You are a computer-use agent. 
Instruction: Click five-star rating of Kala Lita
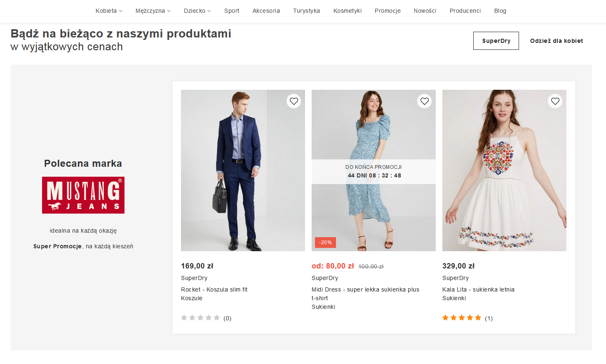[x=462, y=318]
